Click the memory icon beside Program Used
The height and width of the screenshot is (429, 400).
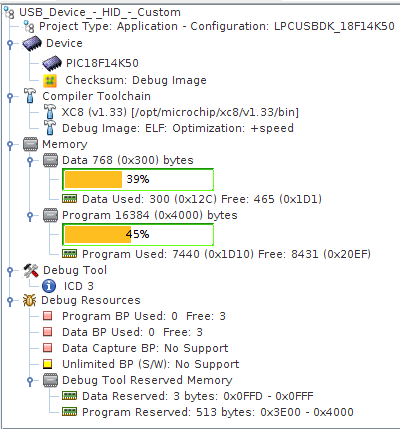70,254
